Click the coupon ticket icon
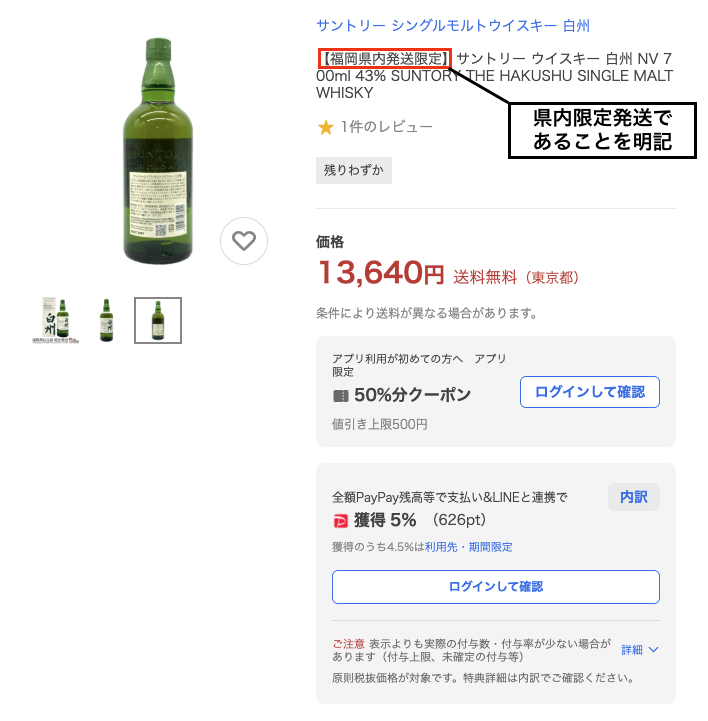The width and height of the screenshot is (708, 721). click(x=341, y=395)
